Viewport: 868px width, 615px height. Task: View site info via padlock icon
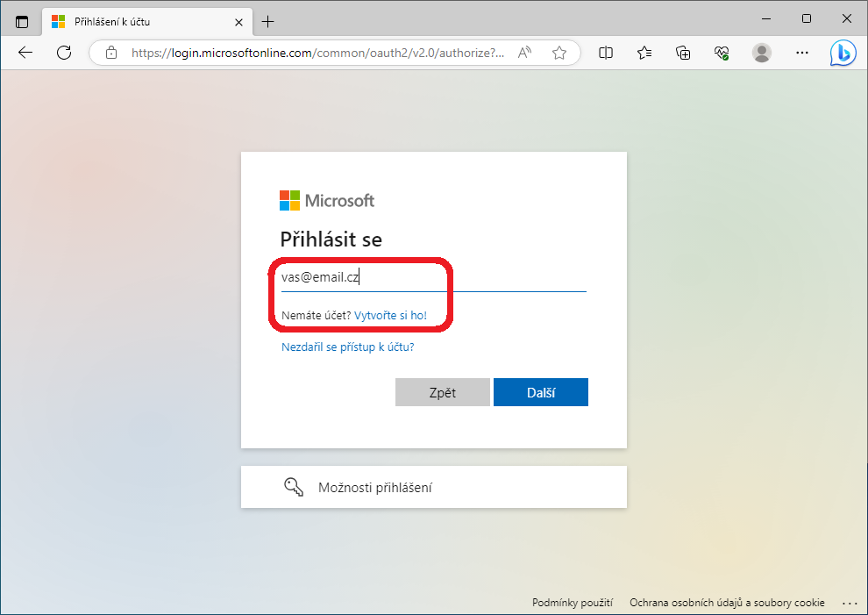[x=111, y=53]
